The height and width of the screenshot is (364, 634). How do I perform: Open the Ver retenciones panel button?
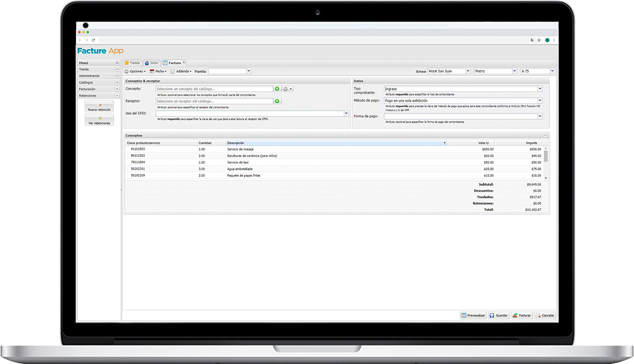pyautogui.click(x=99, y=121)
